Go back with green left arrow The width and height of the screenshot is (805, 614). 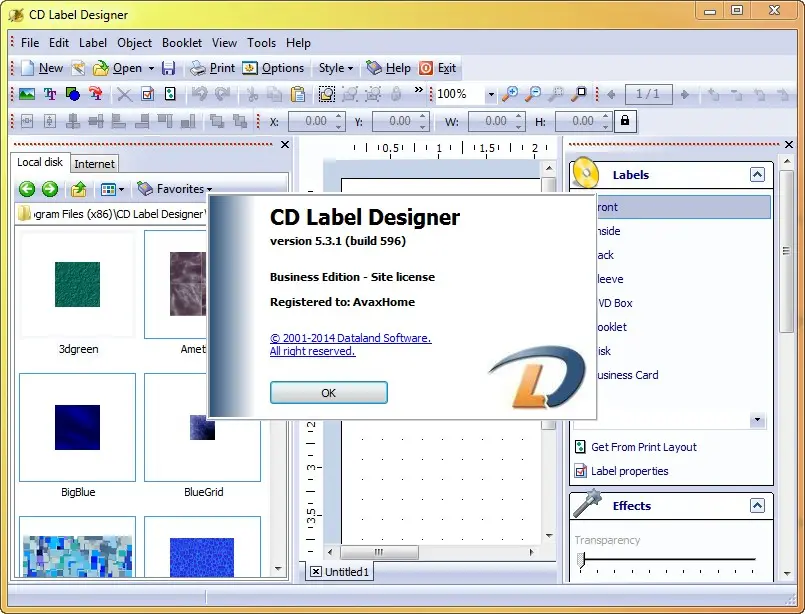[27, 189]
